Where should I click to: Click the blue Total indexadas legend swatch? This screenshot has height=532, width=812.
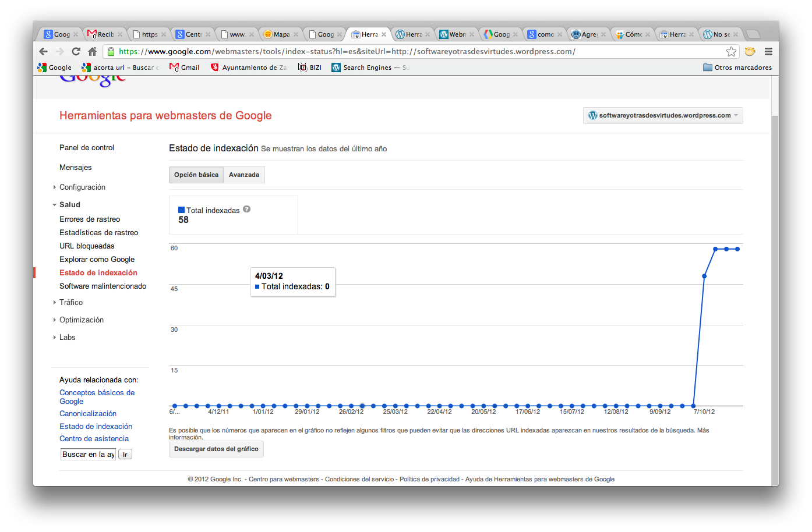(181, 210)
